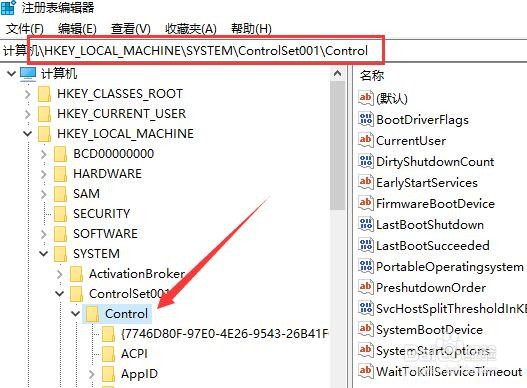Click the DirtyShutdownCount DWORD icon
Screen dimensions: 527x388
pos(366,161)
